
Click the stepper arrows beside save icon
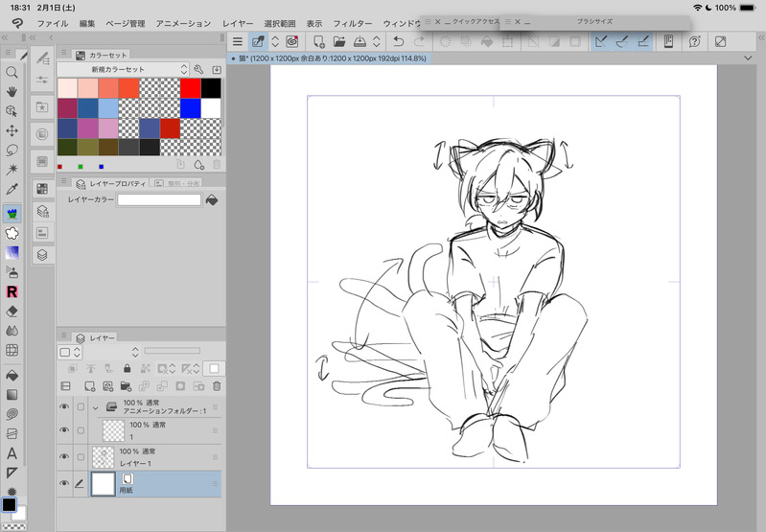click(x=376, y=41)
